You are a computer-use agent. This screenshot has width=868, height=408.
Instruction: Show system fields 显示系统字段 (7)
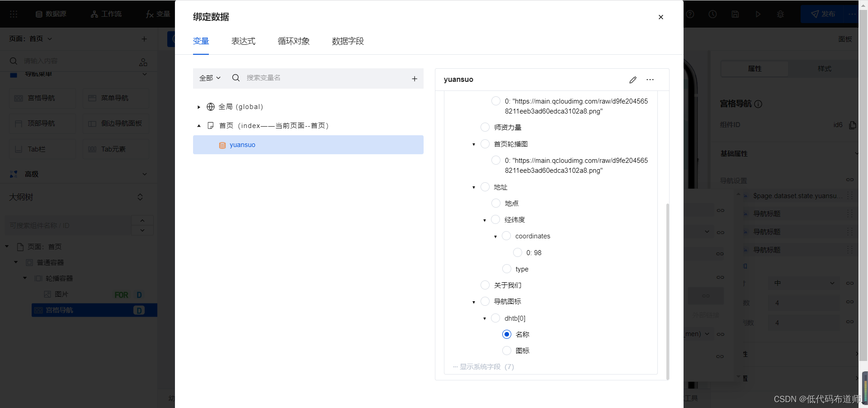(483, 367)
